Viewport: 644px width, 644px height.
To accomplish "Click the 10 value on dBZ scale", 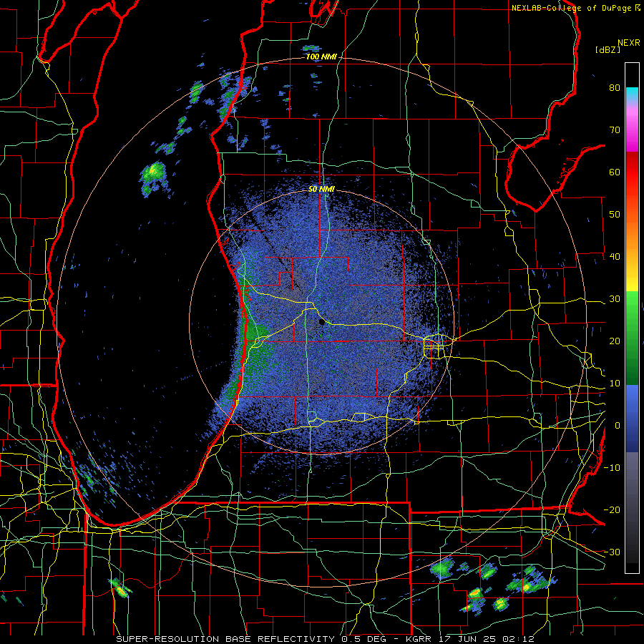I will [x=615, y=384].
